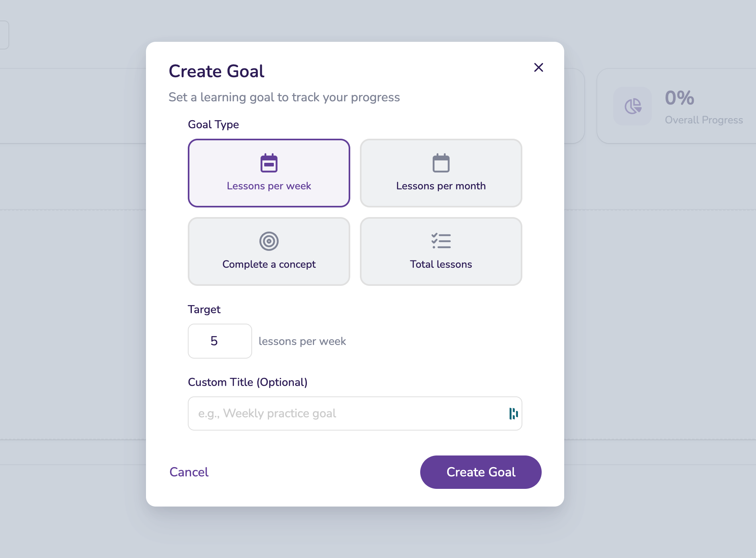The image size is (756, 558).
Task: Click the weekly calendar icon on Lessons per week
Action: click(269, 162)
